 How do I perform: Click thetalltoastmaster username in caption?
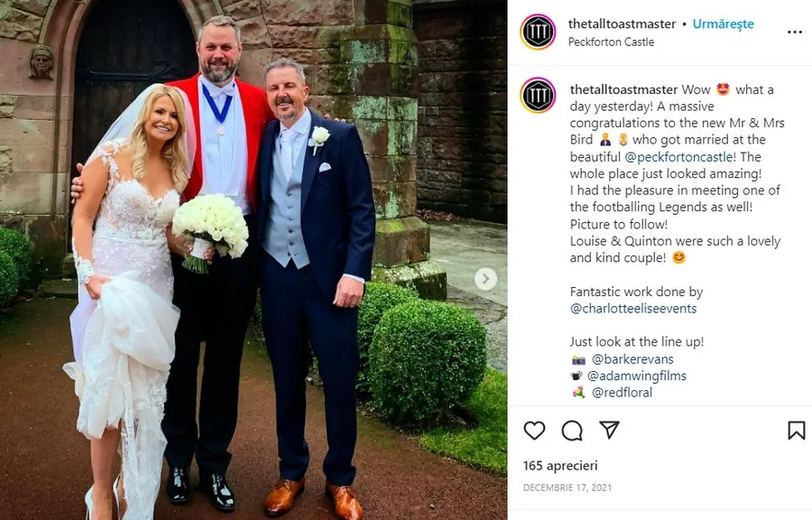tap(624, 89)
